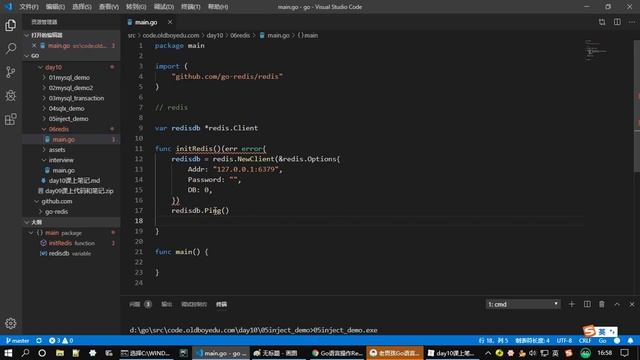Open the Chrome window in the taskbar
This screenshot has width=640, height=360.
337,353
